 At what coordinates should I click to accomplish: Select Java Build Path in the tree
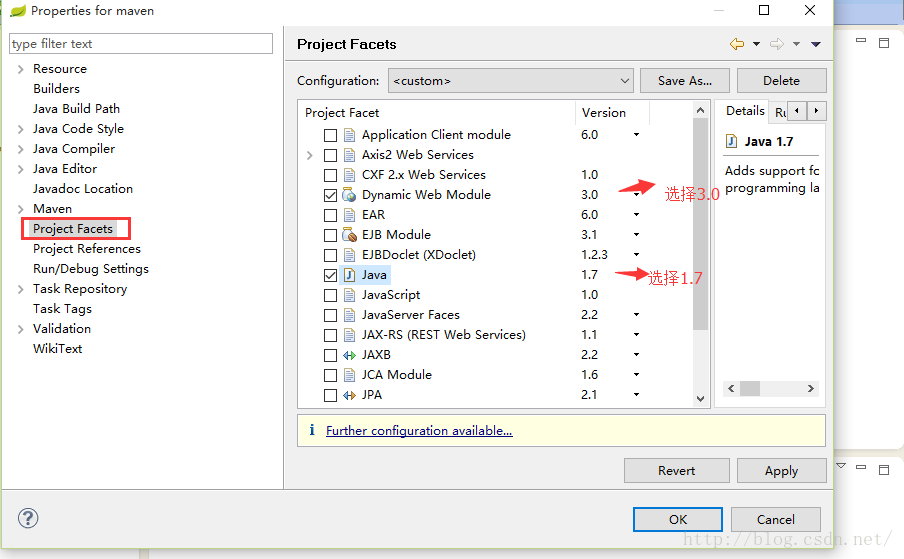76,108
